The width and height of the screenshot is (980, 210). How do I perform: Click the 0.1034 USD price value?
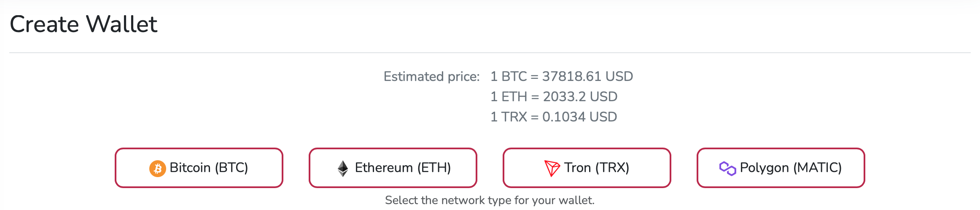579,117
